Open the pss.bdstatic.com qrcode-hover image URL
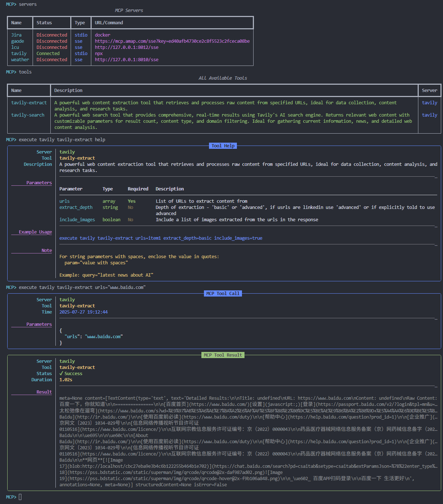 (173, 479)
